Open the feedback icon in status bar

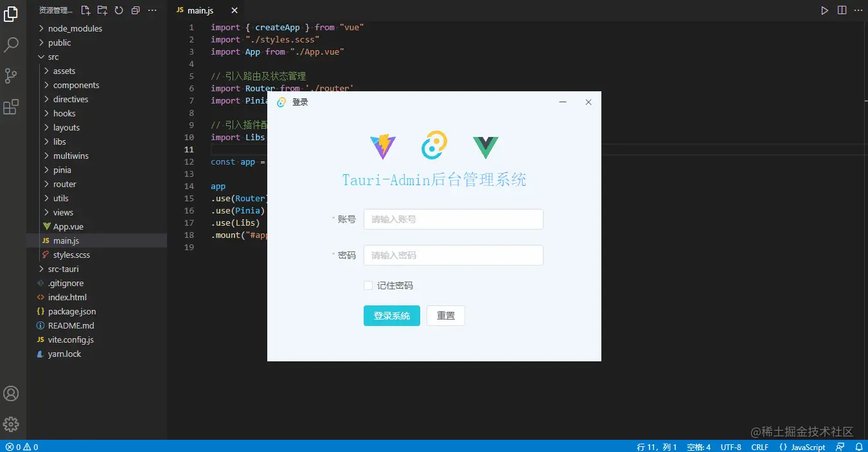pos(840,447)
